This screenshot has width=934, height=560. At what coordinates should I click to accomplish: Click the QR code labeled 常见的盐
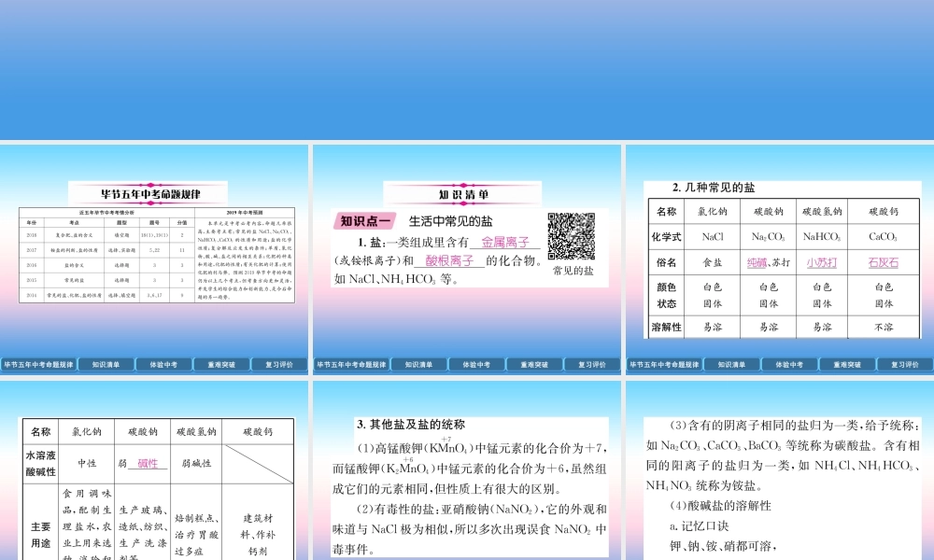coord(572,236)
